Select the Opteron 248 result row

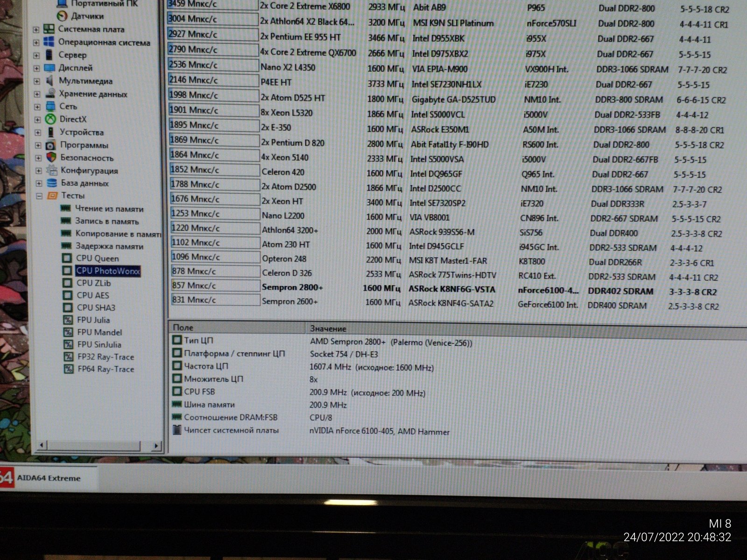click(x=444, y=259)
